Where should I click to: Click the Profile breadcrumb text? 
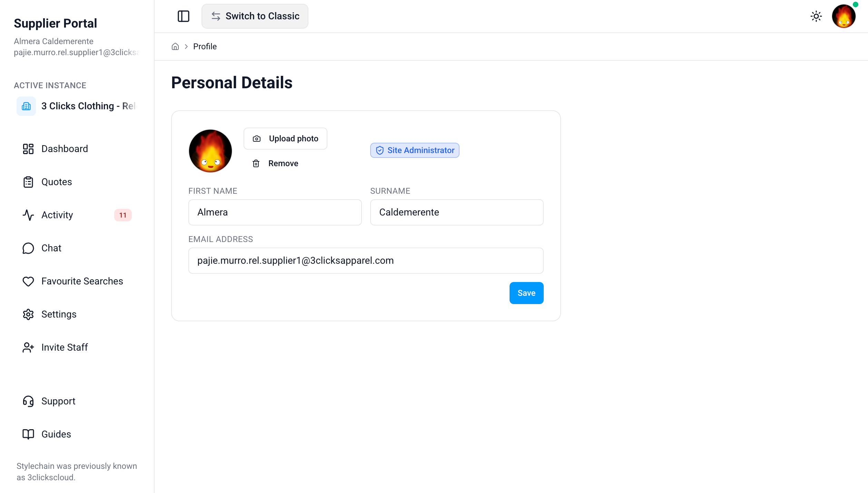point(205,47)
